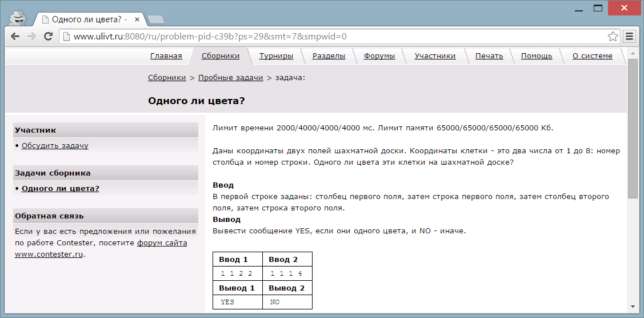Reload the page with the refresh icon
Viewport: 644px width, 318px height.
[x=48, y=36]
